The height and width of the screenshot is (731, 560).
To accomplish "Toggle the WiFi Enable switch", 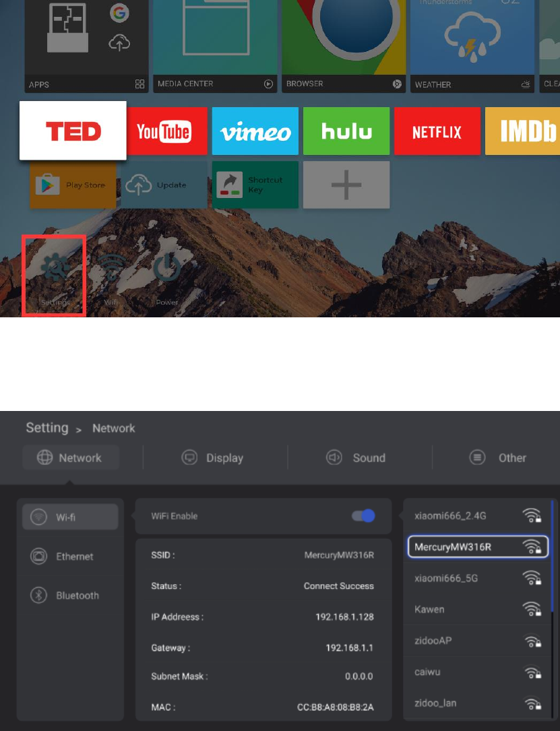I will coord(363,515).
